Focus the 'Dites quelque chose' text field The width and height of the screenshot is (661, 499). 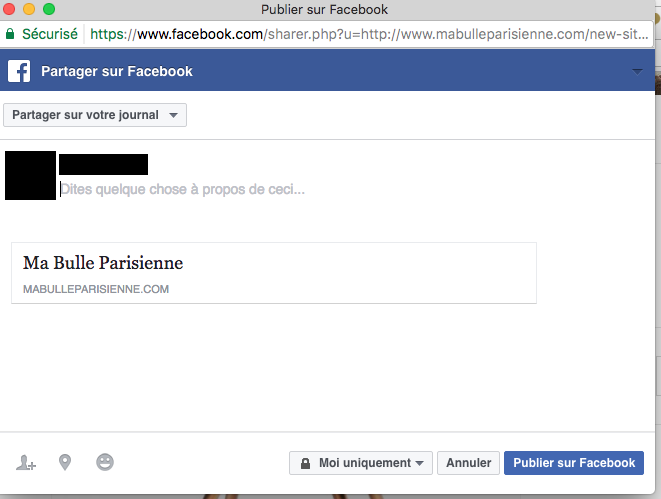(x=183, y=189)
